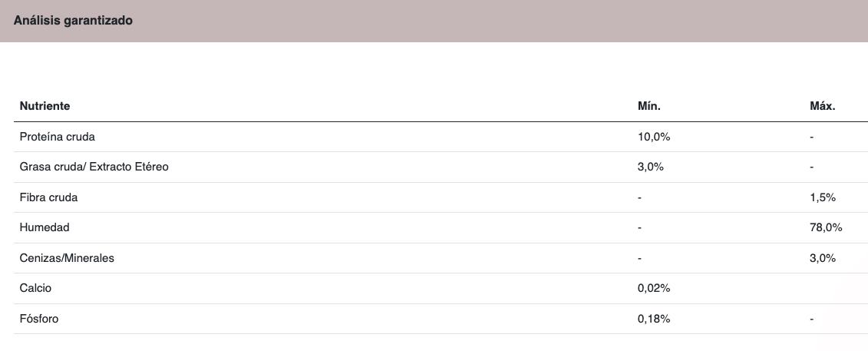Click the 0,02% calcium minimum value
The image size is (868, 351).
654,289
